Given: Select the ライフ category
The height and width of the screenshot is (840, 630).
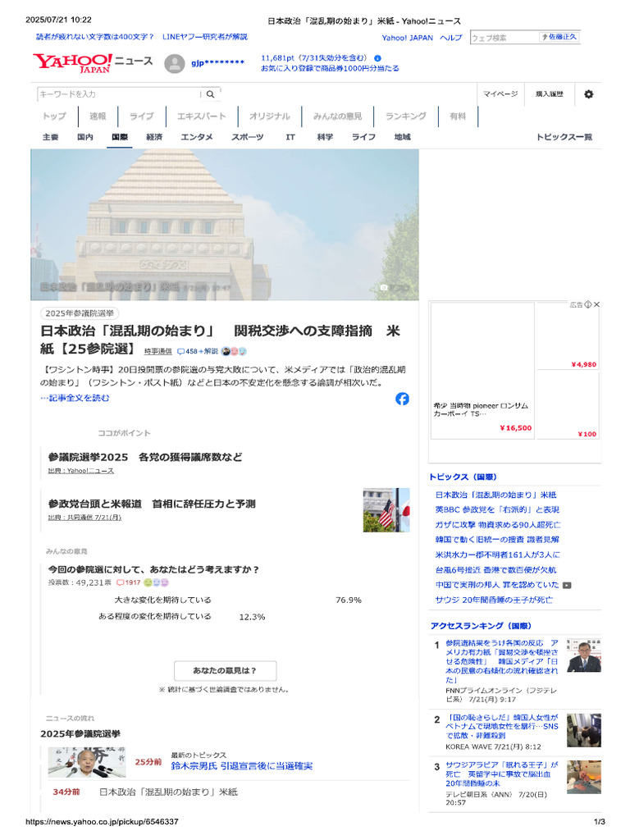Looking at the screenshot, I should [x=363, y=137].
